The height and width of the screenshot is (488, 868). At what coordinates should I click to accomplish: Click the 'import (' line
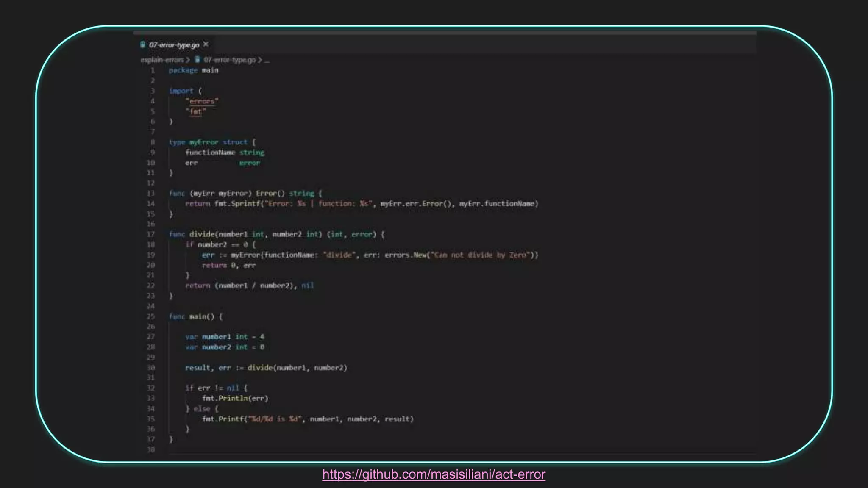pyautogui.click(x=185, y=91)
